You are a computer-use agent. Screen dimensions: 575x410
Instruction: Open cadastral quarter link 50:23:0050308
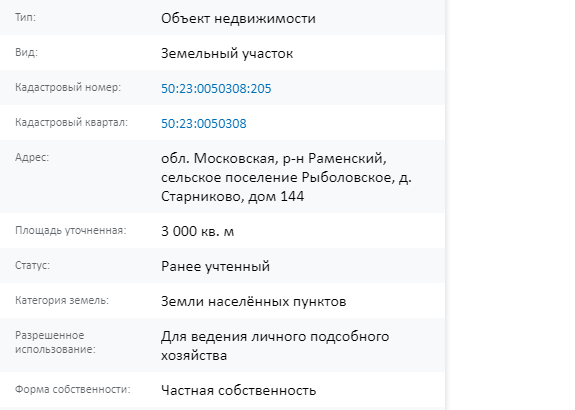(x=204, y=124)
